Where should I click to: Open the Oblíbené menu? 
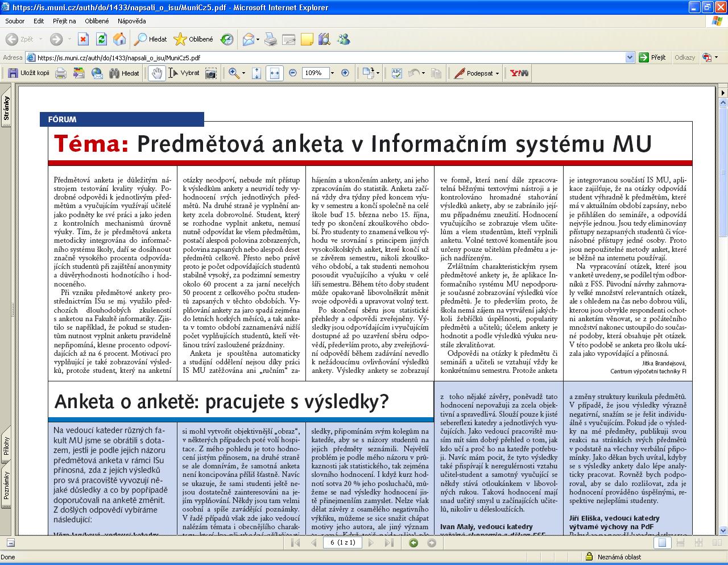click(x=97, y=21)
